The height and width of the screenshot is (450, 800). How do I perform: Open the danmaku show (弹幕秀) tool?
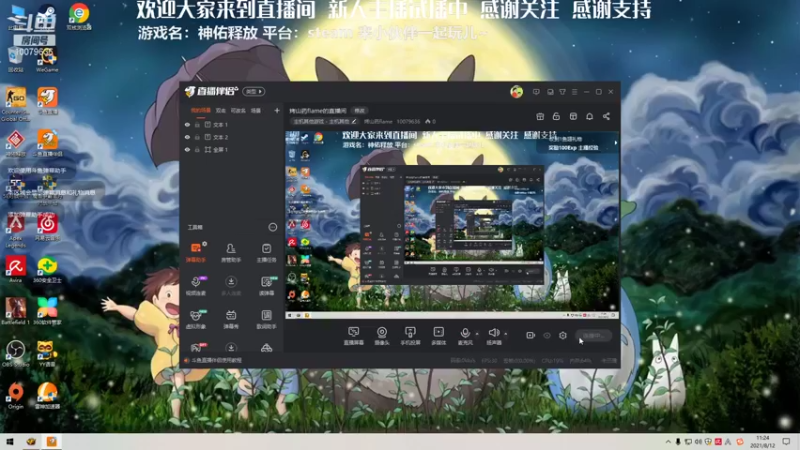pos(231,319)
